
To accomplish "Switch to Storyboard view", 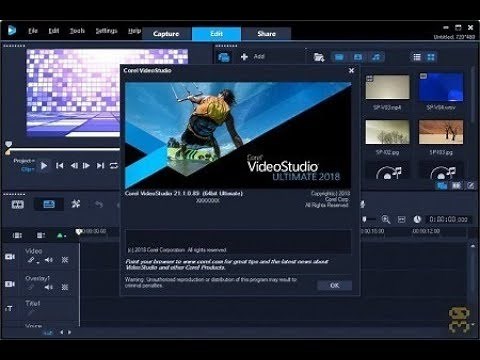I will click(18, 204).
